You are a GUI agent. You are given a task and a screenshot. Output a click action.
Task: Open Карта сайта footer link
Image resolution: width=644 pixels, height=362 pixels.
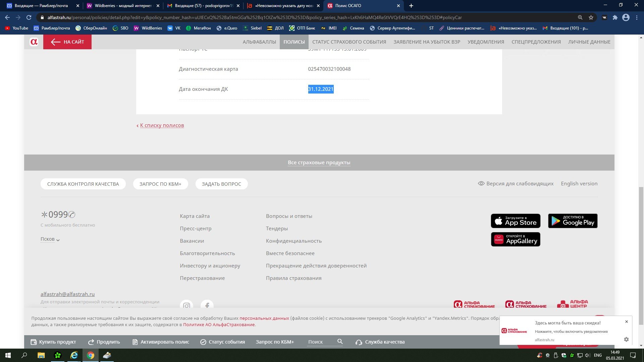tap(195, 216)
